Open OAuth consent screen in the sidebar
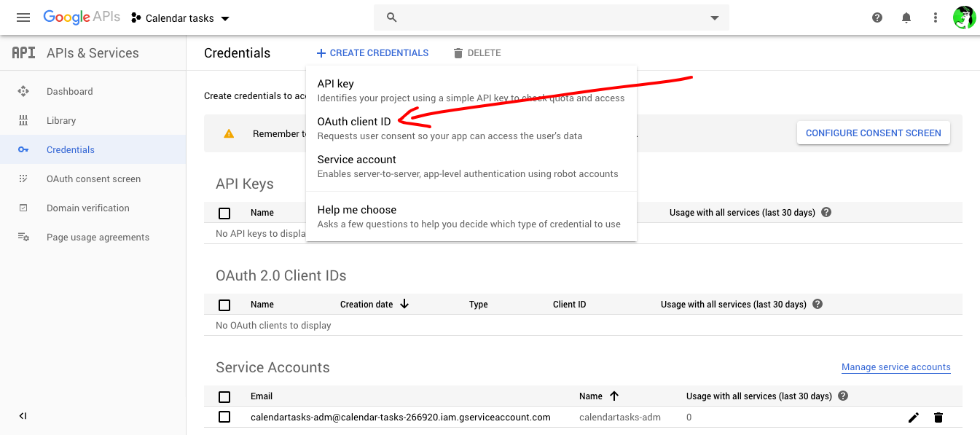 93,179
